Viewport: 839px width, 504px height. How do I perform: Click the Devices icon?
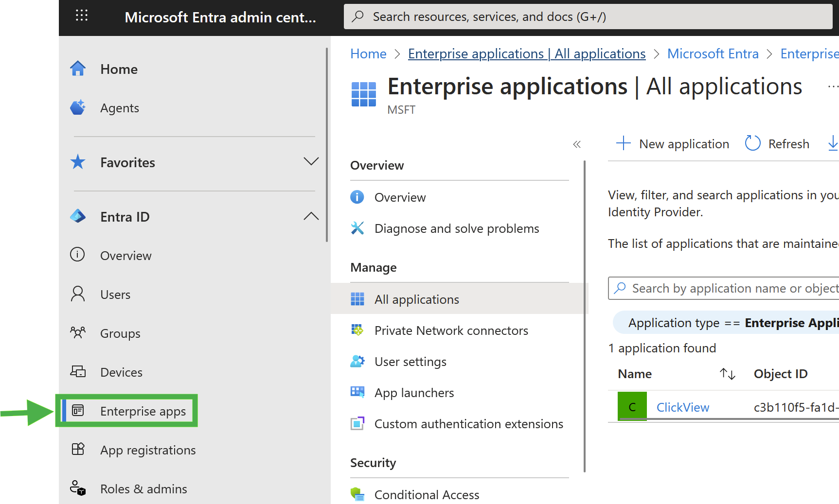tap(78, 372)
